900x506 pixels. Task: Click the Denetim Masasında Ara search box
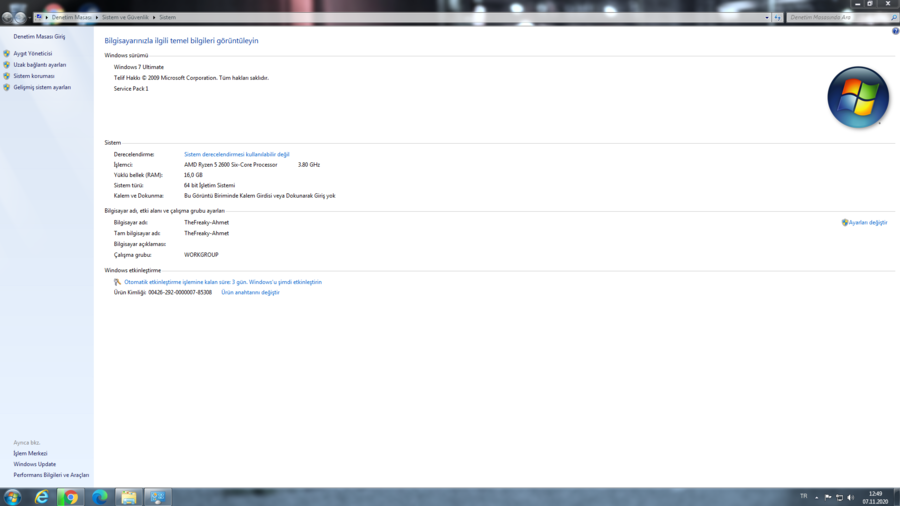click(838, 17)
